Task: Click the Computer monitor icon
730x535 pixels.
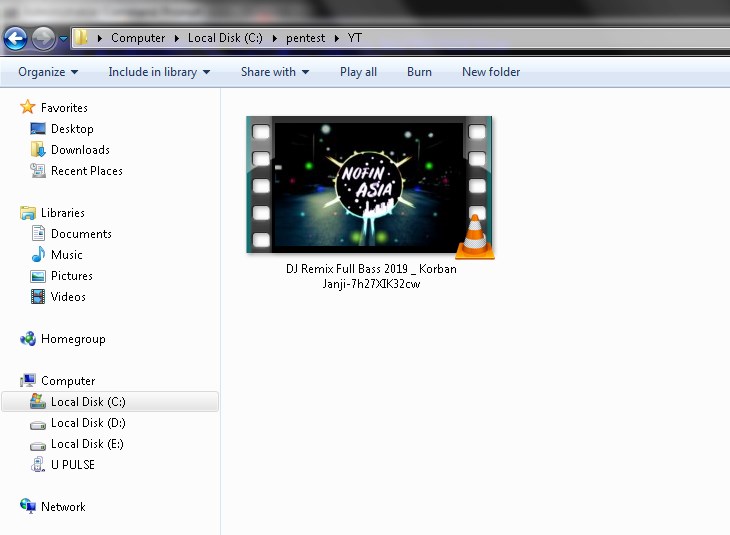Action: (28, 380)
